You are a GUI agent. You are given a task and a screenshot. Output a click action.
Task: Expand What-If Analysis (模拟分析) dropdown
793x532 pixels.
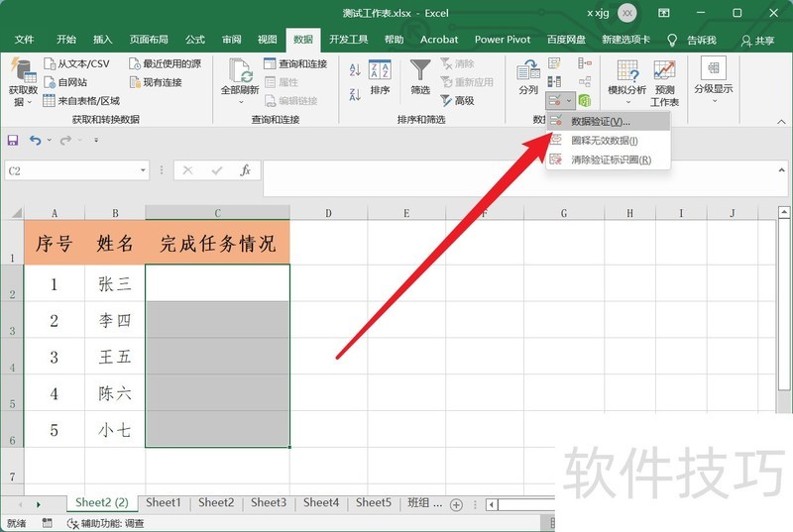pyautogui.click(x=628, y=102)
